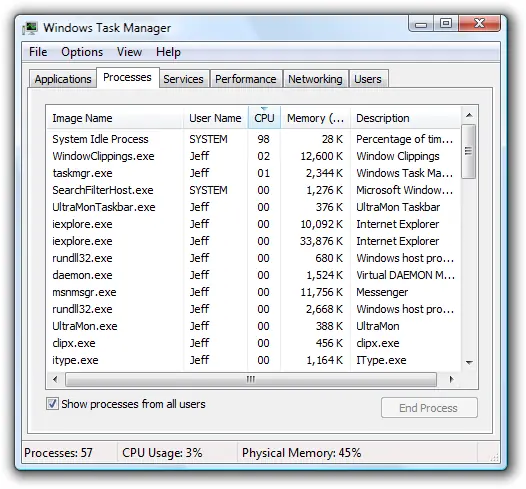This screenshot has height=489, width=526.
Task: Click the vertical scrollbar thumb
Action: point(469,151)
